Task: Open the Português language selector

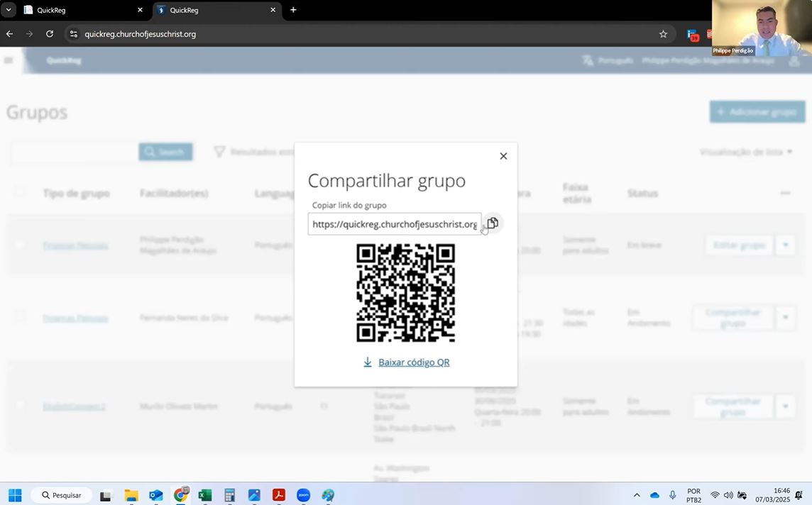Action: [x=608, y=60]
